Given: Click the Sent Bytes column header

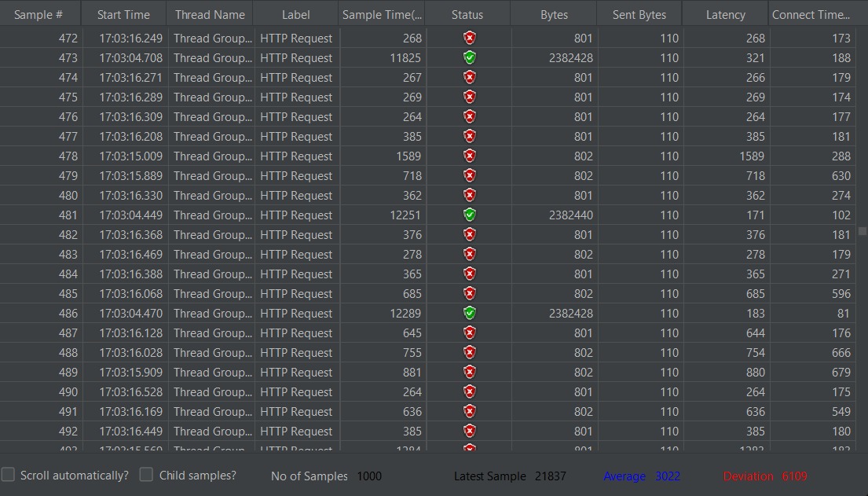Looking at the screenshot, I should pyautogui.click(x=639, y=14).
